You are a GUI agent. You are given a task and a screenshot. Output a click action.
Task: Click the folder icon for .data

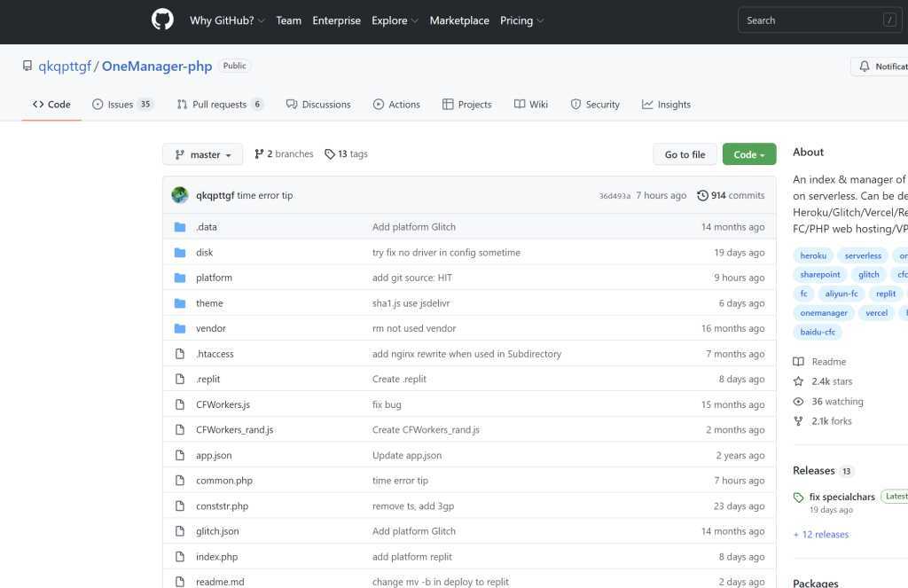[180, 227]
